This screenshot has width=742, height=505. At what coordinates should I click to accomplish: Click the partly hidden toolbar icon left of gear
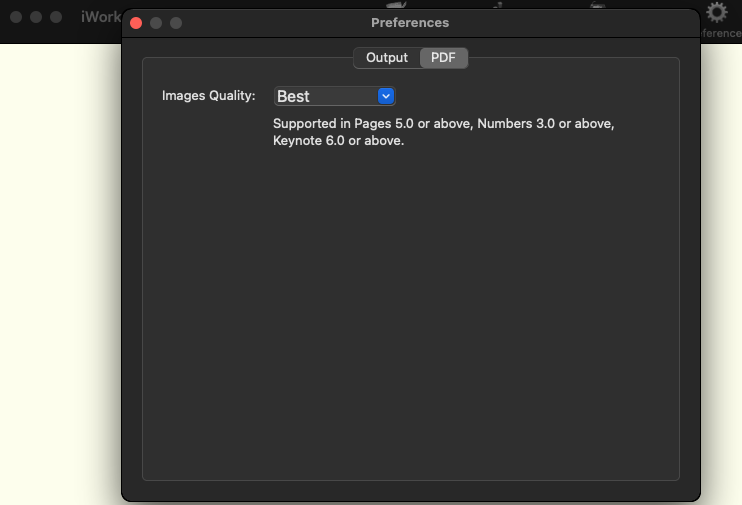[x=598, y=5]
